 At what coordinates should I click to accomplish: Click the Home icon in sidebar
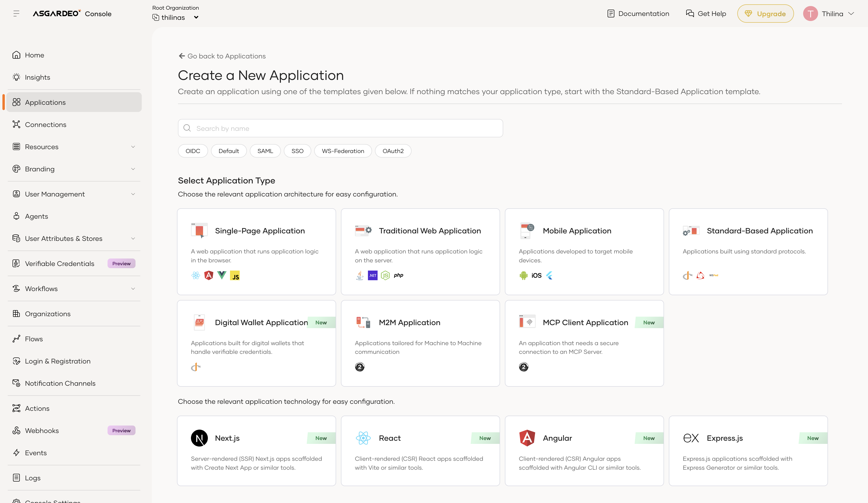tap(16, 55)
